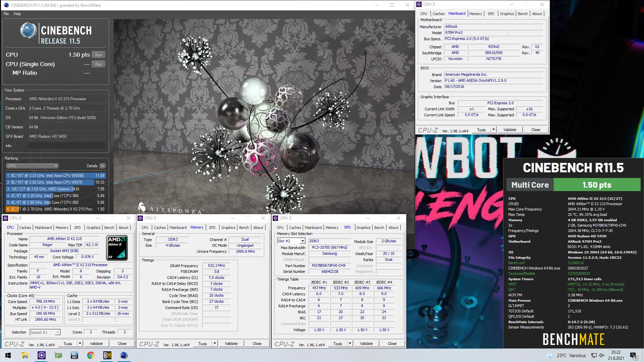Click the Bench.cof link in BenchMate

[516, 263]
